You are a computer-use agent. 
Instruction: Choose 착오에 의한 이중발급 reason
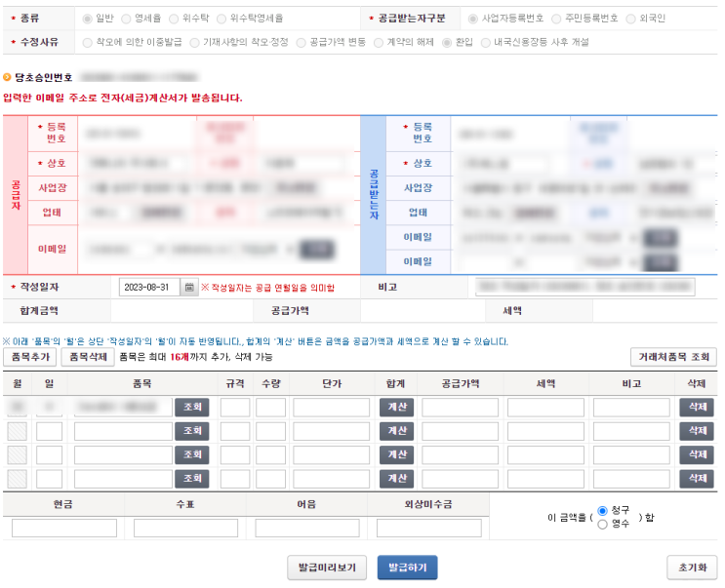(87, 43)
